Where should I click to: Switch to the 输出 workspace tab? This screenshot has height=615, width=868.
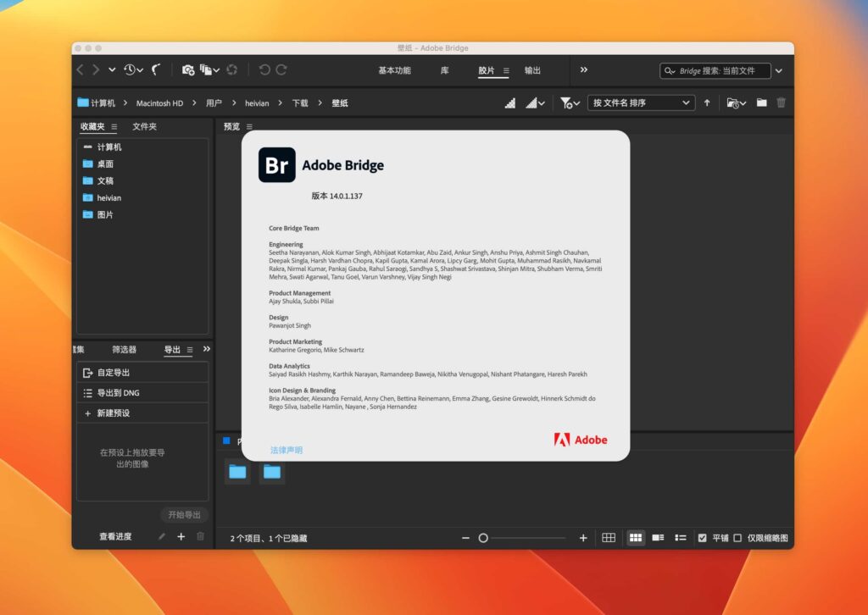pyautogui.click(x=533, y=70)
